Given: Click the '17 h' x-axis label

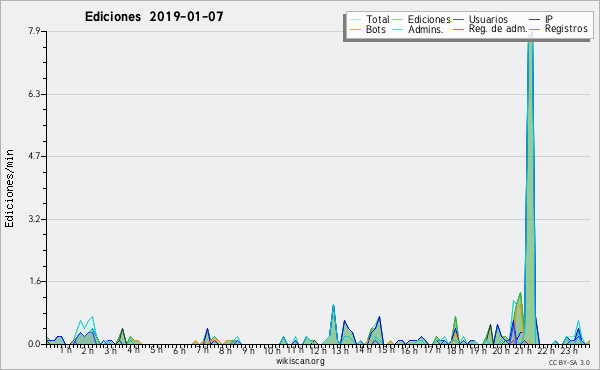Looking at the screenshot, I should coord(432,350).
